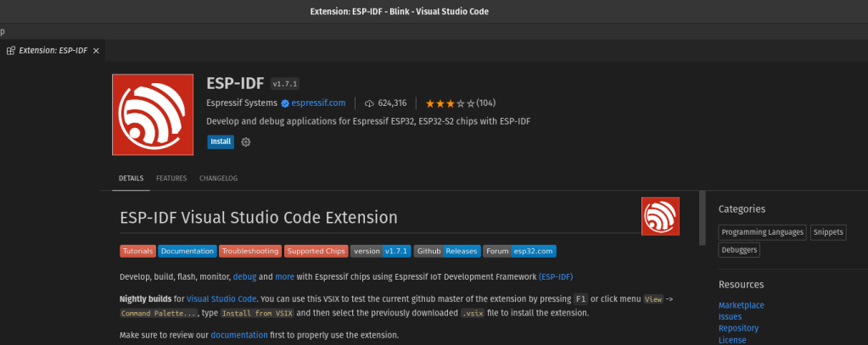Switch to the Changelog tab
The width and height of the screenshot is (868, 345).
point(218,179)
